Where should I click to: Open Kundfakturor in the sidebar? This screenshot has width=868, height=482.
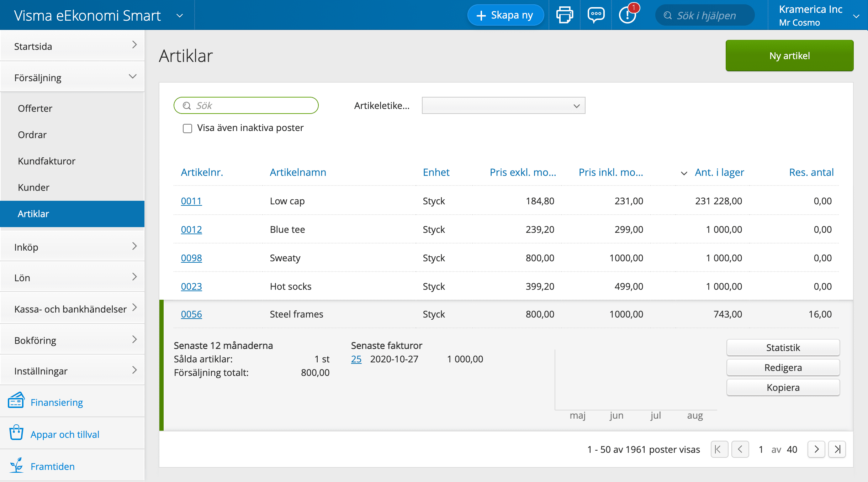pyautogui.click(x=47, y=161)
